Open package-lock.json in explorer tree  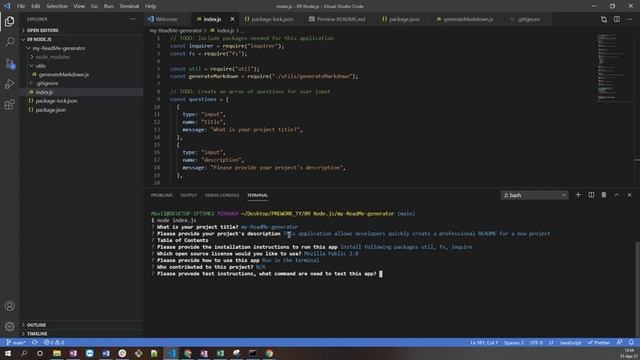coord(56,101)
